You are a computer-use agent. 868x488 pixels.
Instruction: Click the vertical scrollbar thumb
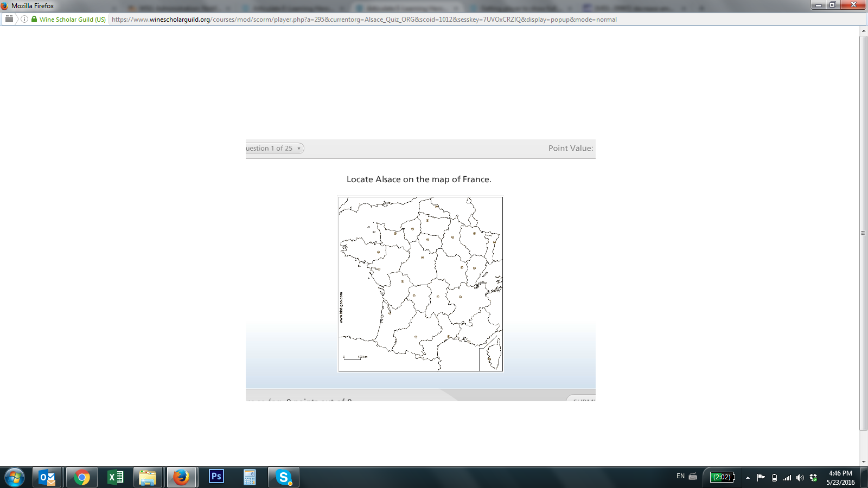pyautogui.click(x=863, y=233)
